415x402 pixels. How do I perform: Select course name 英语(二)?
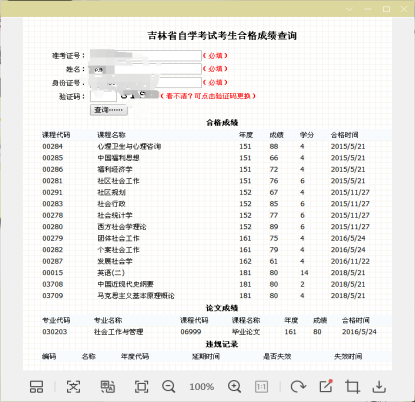[x=111, y=273]
